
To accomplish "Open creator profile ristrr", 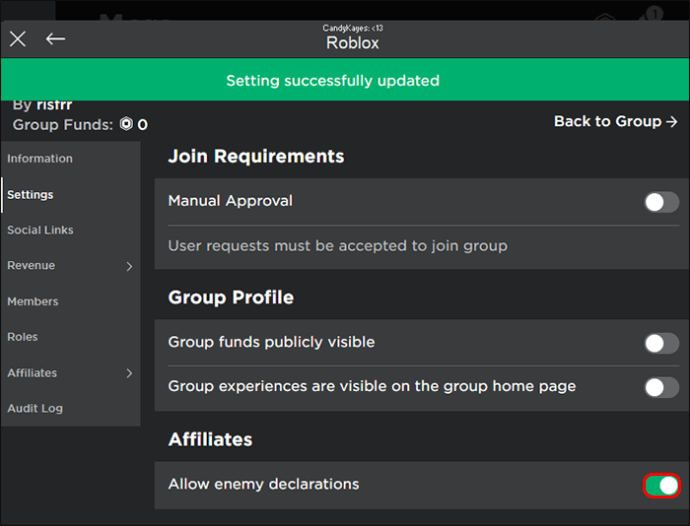I will point(54,105).
